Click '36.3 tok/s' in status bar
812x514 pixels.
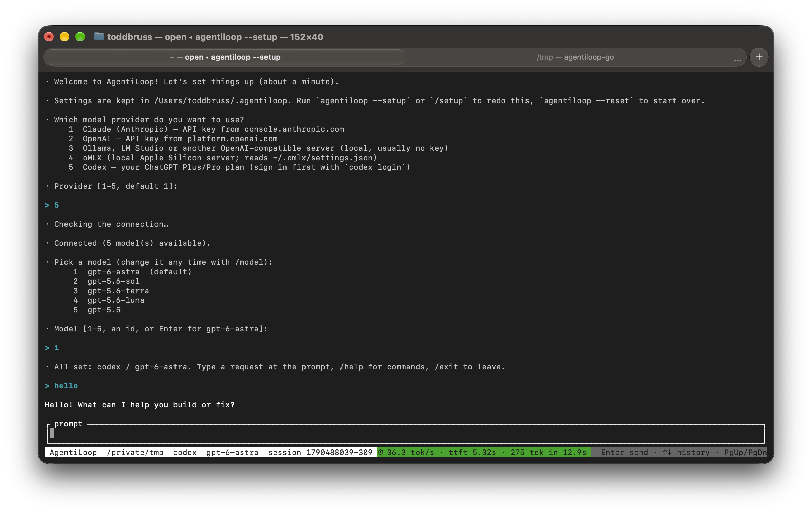410,452
